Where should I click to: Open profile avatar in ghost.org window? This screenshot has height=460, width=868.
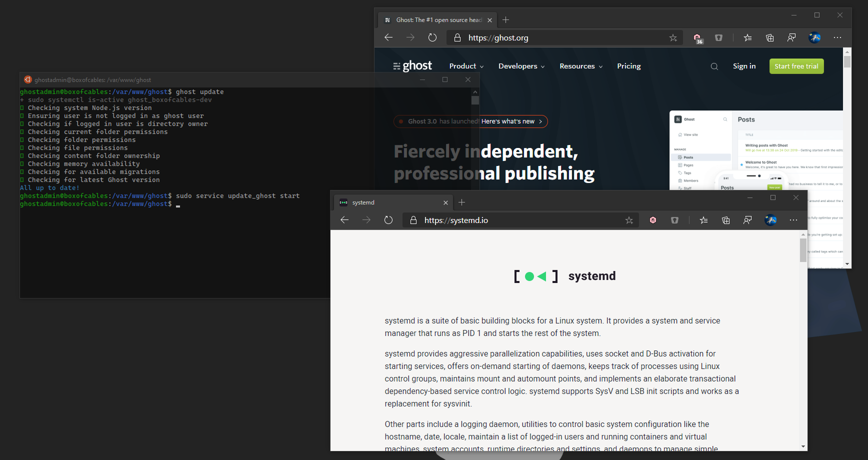pyautogui.click(x=814, y=37)
